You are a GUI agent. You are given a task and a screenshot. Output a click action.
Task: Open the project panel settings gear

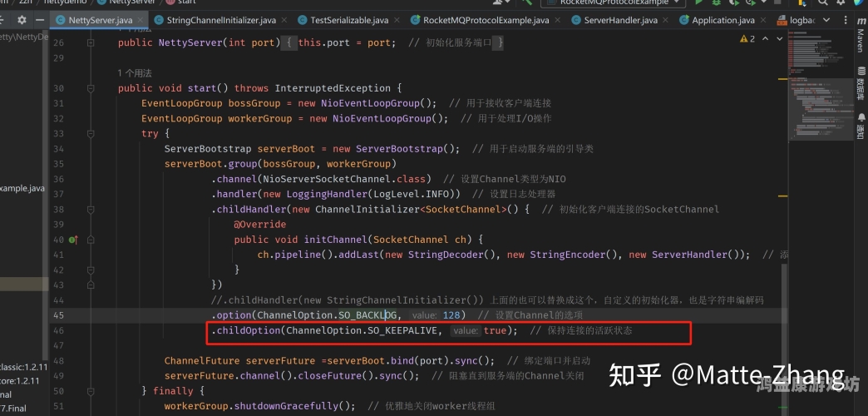(x=22, y=20)
